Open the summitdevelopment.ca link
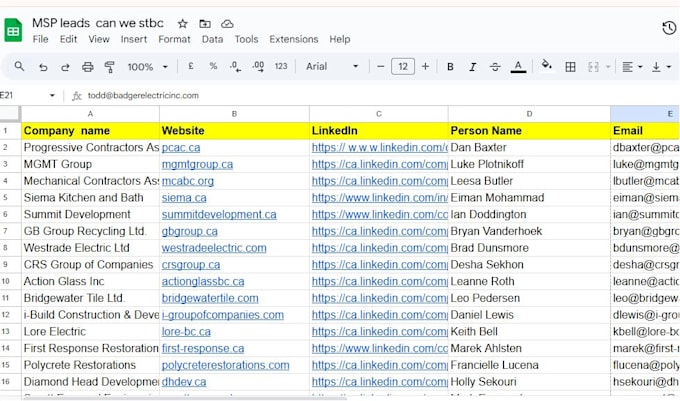 tap(219, 215)
